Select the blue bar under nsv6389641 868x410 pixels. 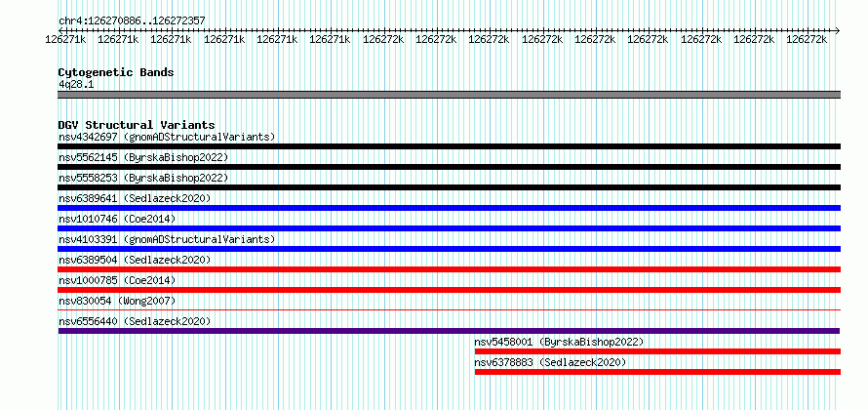point(449,208)
